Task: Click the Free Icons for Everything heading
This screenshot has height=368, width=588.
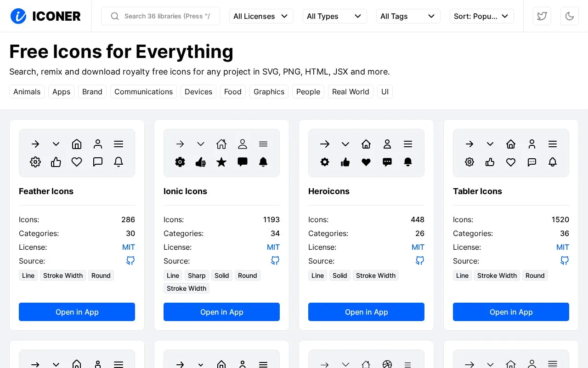Action: coord(121,52)
